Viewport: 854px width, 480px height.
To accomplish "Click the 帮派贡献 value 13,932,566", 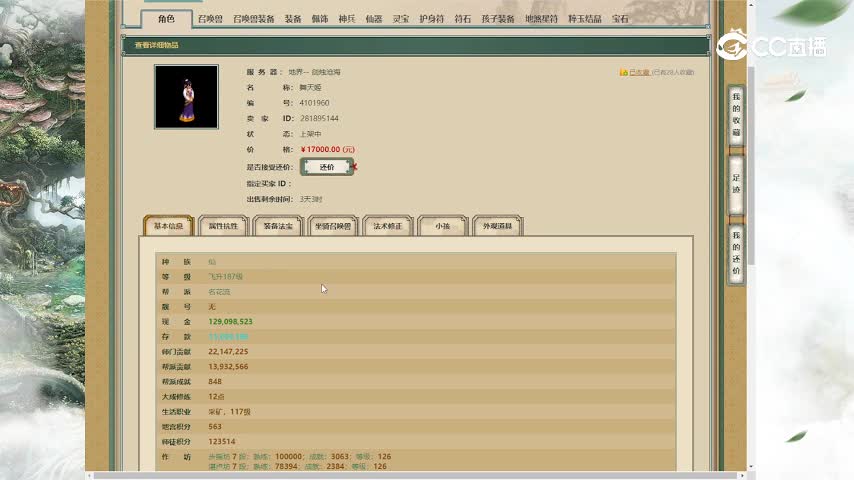I will pyautogui.click(x=228, y=367).
